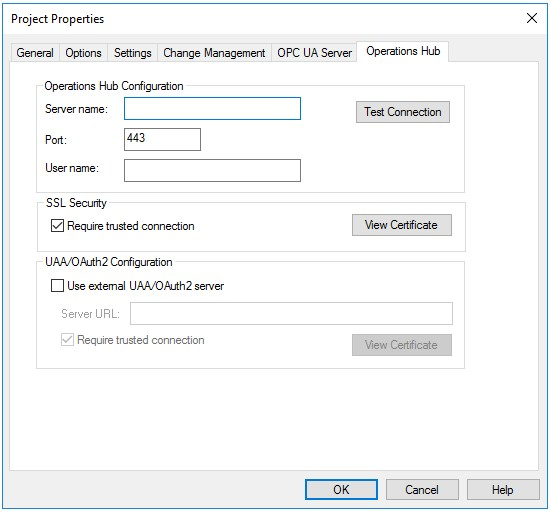The image size is (550, 512).
Task: Click the Cancel button
Action: (422, 489)
